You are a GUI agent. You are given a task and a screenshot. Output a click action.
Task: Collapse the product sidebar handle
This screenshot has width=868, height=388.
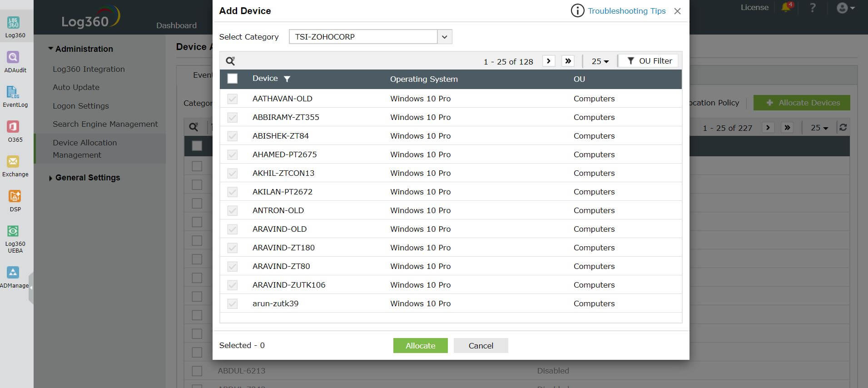point(31,288)
